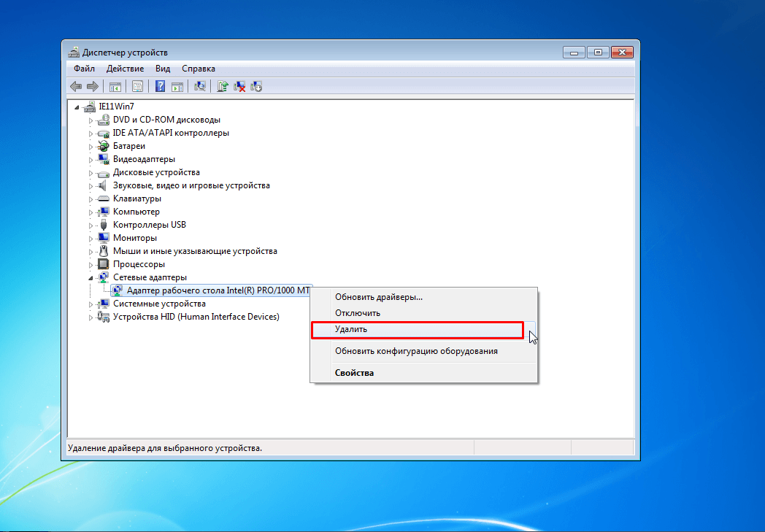The image size is (765, 532).
Task: Click the Back arrow in the toolbar
Action: (x=76, y=87)
